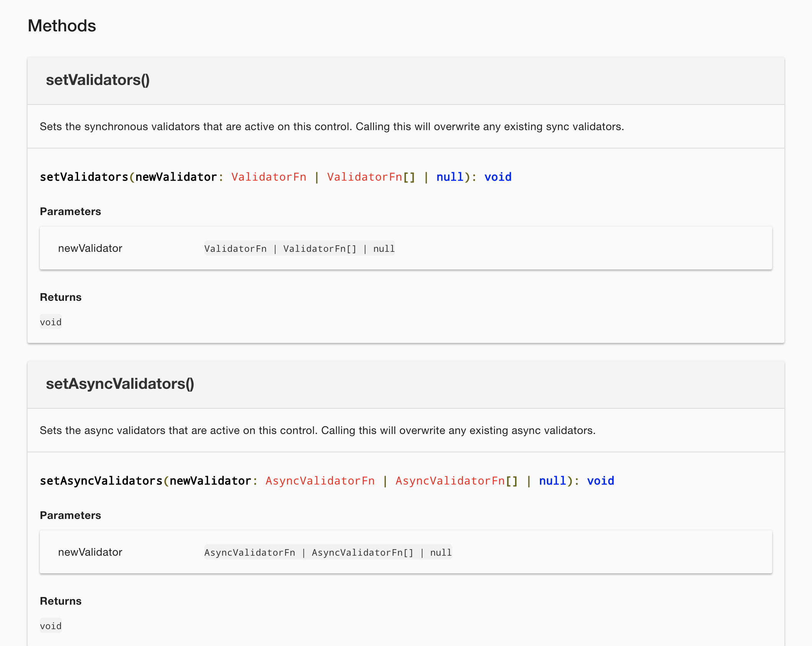
Task: Click the void return type in setValidators signature
Action: point(497,177)
